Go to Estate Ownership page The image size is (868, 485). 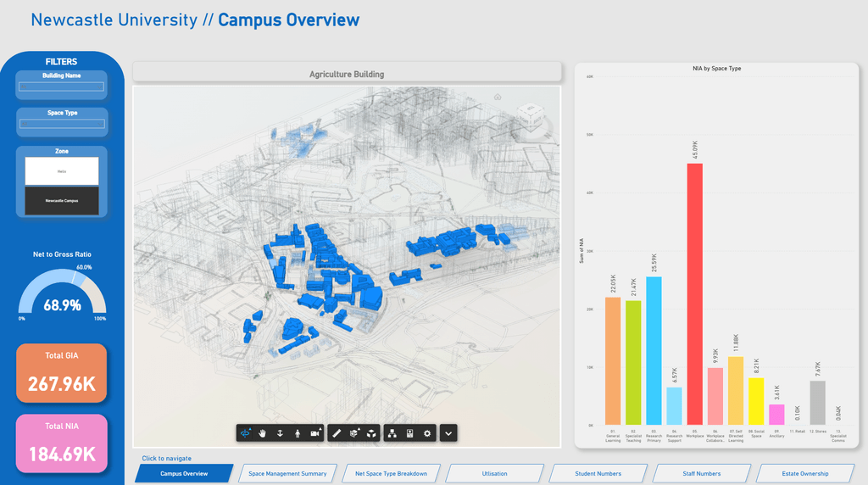pyautogui.click(x=805, y=473)
